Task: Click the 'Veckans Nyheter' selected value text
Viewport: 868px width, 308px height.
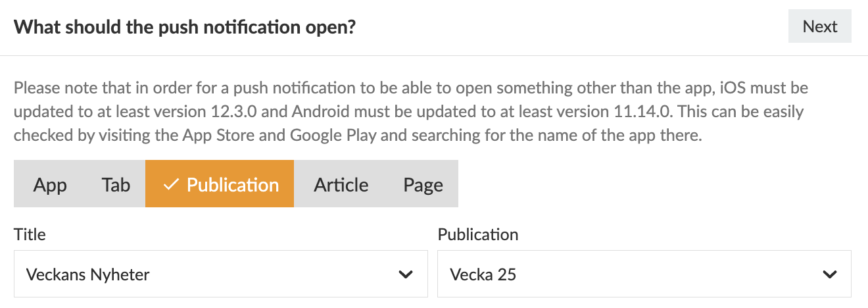Action: click(x=88, y=274)
